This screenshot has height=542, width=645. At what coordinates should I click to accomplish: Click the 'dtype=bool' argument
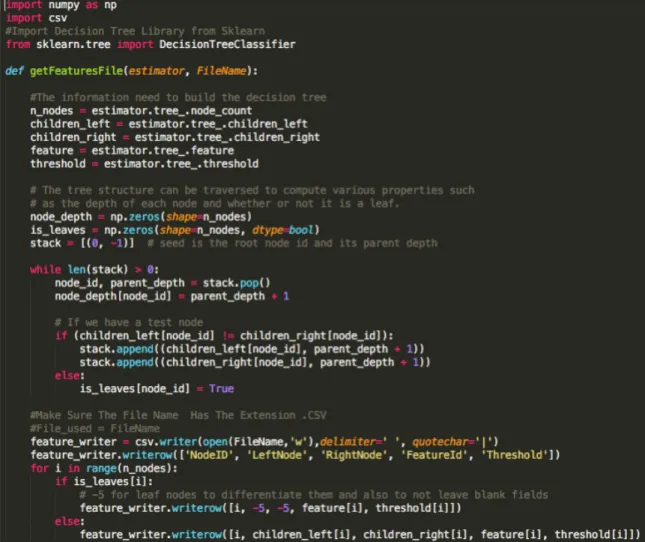point(283,230)
